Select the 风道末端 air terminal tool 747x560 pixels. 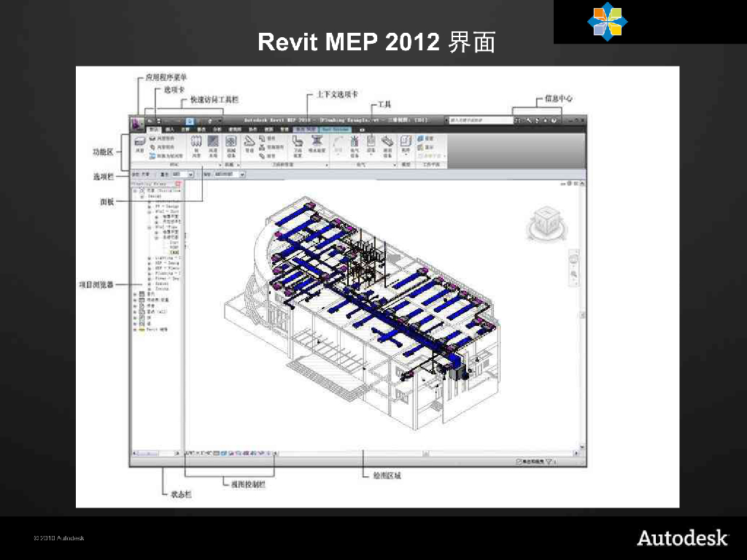(213, 147)
